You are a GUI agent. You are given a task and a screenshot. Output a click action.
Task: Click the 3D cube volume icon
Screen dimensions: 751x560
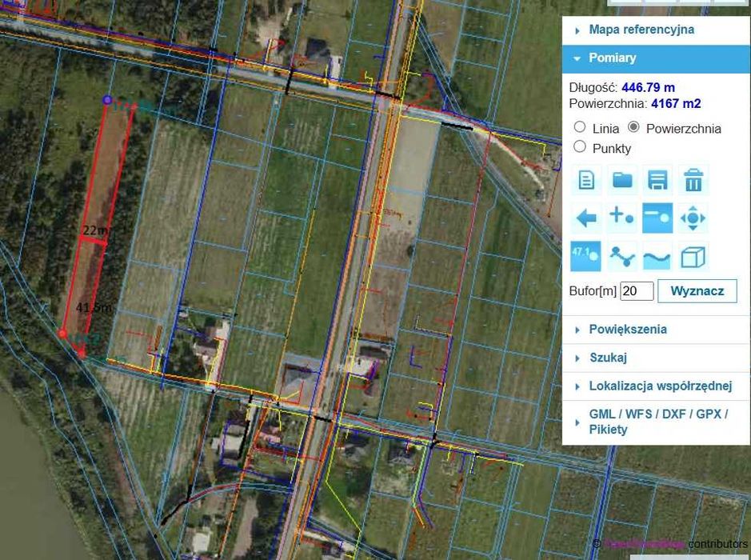click(x=693, y=256)
